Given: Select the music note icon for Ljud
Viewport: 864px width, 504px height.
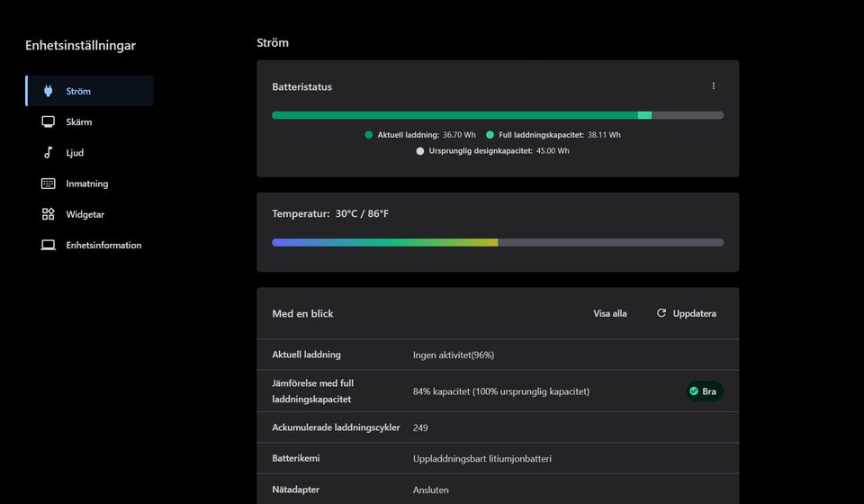Looking at the screenshot, I should point(49,153).
